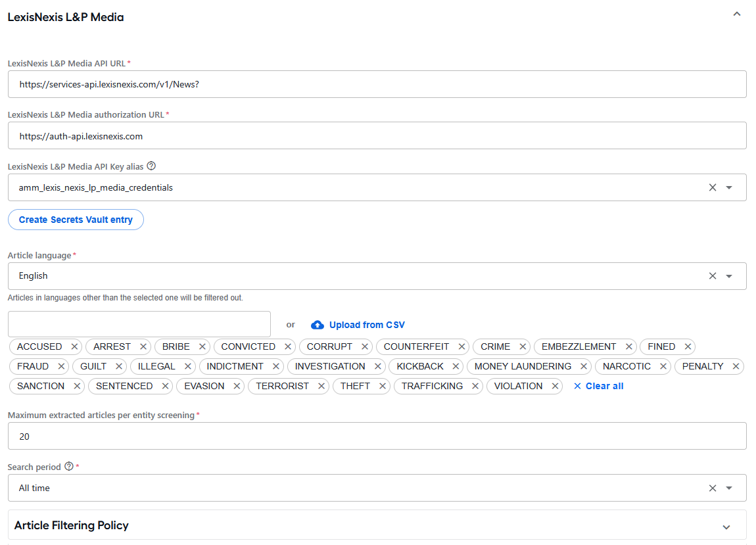The width and height of the screenshot is (756, 545).
Task: Remove the CORRUPT keyword chip
Action: [x=365, y=346]
